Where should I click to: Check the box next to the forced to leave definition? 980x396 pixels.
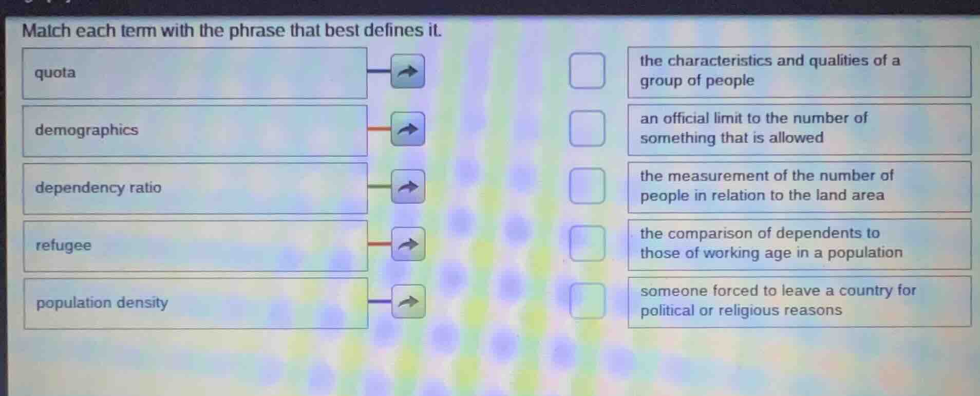587,300
